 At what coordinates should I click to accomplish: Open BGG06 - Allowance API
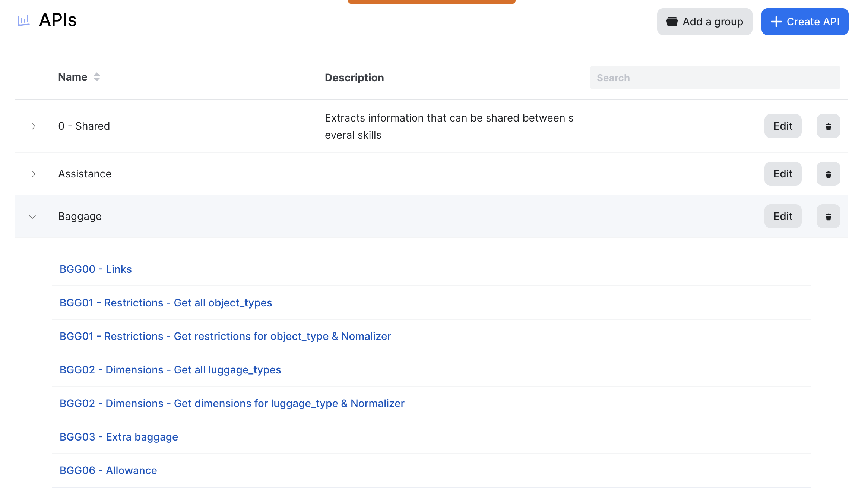pyautogui.click(x=108, y=470)
